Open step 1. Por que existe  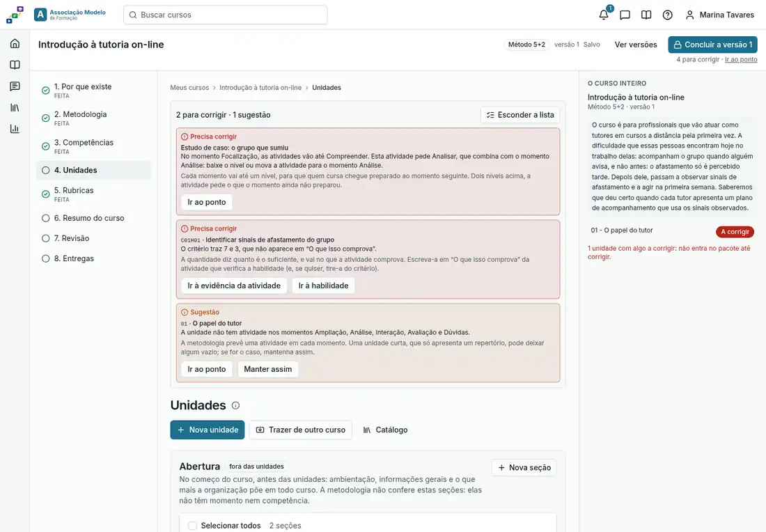[93, 91]
